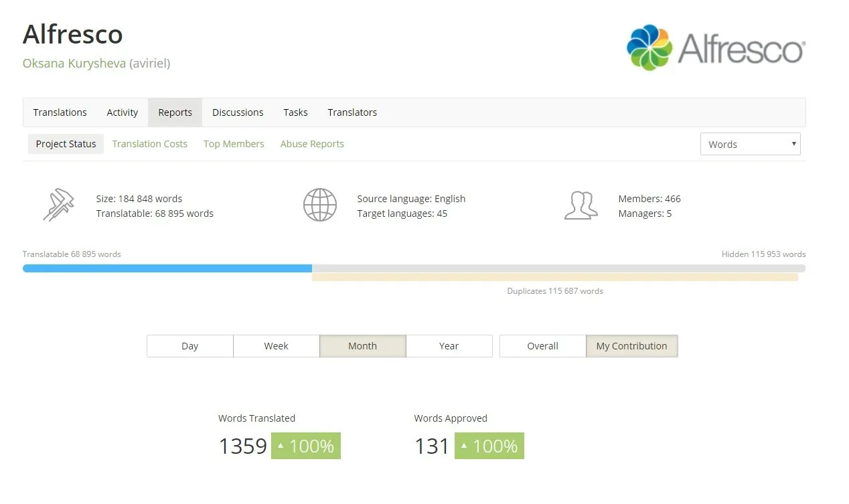Select the Reports tab
The height and width of the screenshot is (504, 849).
click(x=175, y=112)
